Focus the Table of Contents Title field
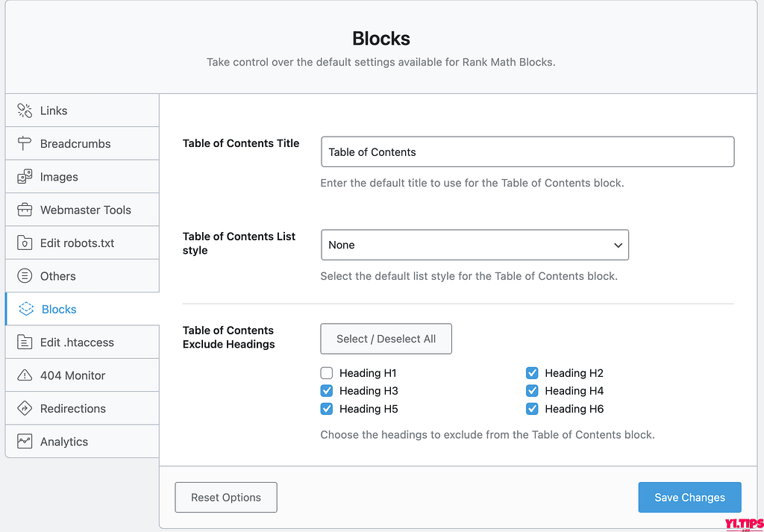 (527, 152)
